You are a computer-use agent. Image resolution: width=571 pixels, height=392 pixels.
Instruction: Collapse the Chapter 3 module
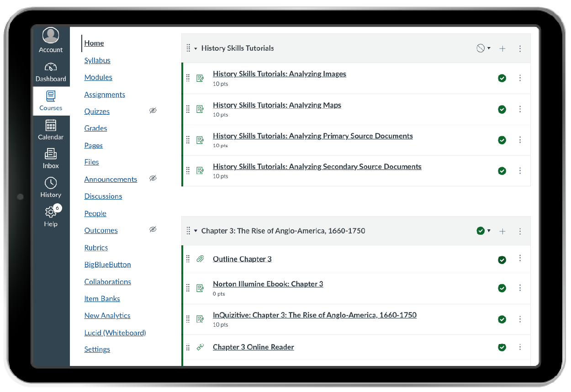196,231
